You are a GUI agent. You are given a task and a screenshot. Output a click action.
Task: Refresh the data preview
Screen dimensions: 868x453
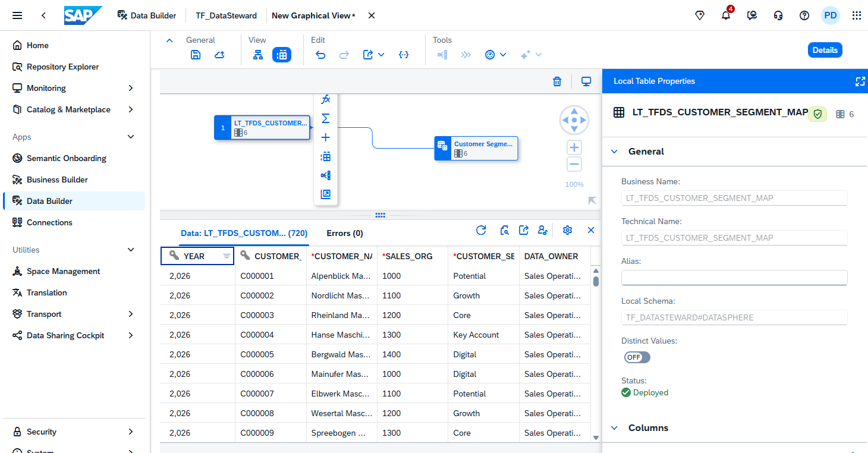pyautogui.click(x=482, y=230)
